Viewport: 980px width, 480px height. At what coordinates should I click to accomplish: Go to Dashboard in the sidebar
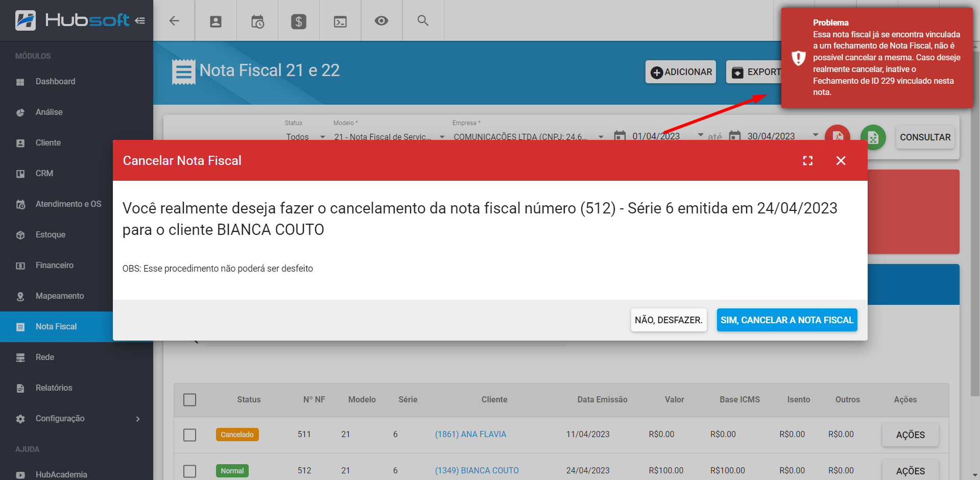(x=55, y=82)
